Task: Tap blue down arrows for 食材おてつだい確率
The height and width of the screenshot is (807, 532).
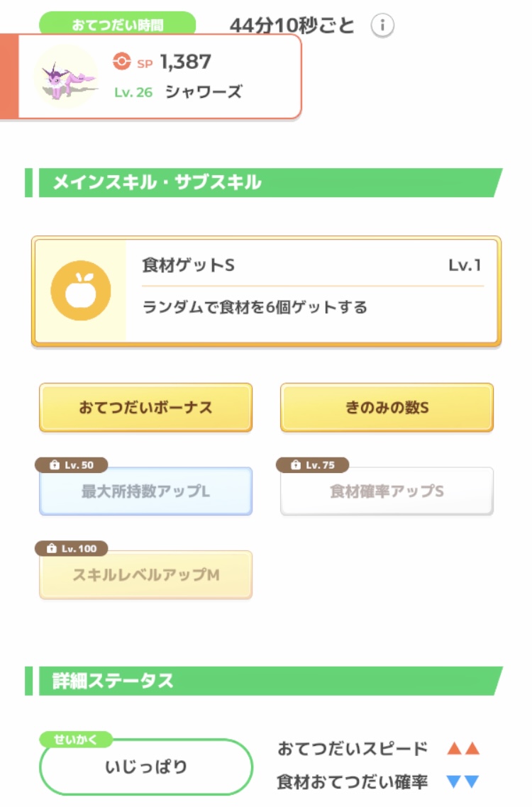Action: pyautogui.click(x=463, y=782)
